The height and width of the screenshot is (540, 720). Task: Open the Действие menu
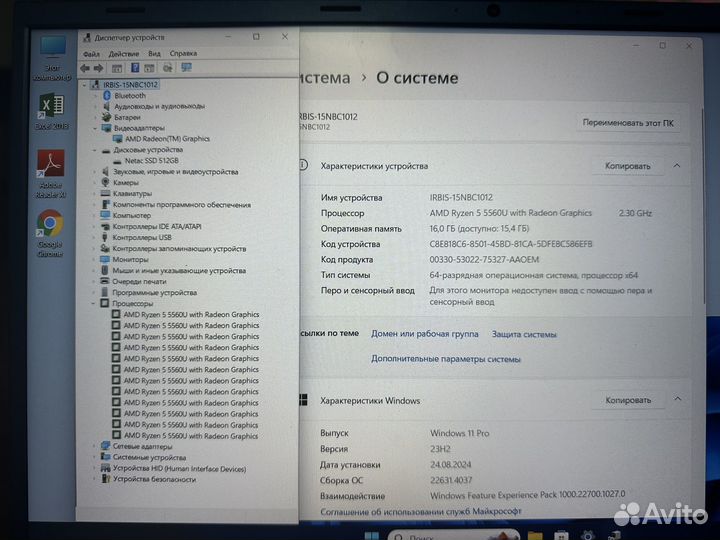(x=123, y=53)
